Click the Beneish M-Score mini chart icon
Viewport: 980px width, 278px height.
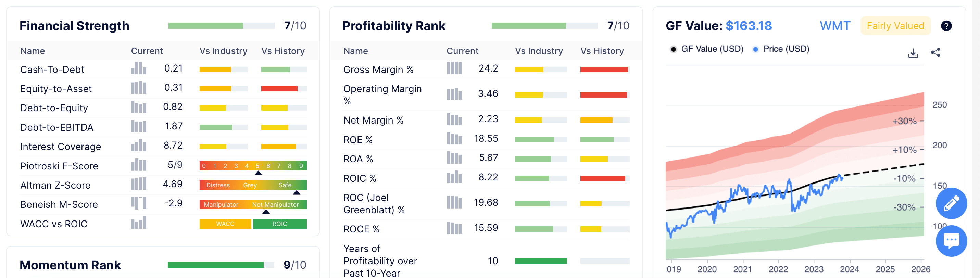(138, 203)
